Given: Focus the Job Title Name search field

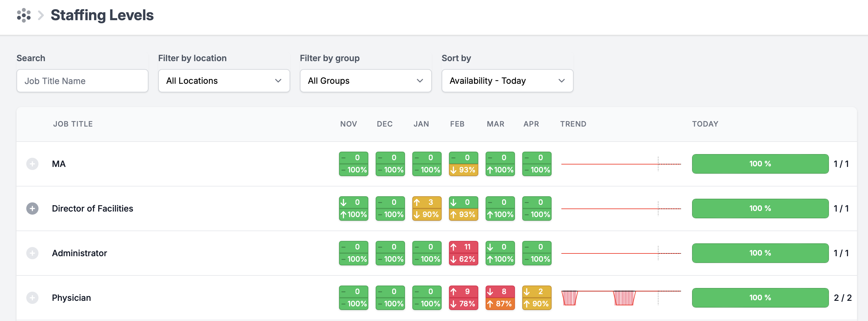Looking at the screenshot, I should coord(82,81).
